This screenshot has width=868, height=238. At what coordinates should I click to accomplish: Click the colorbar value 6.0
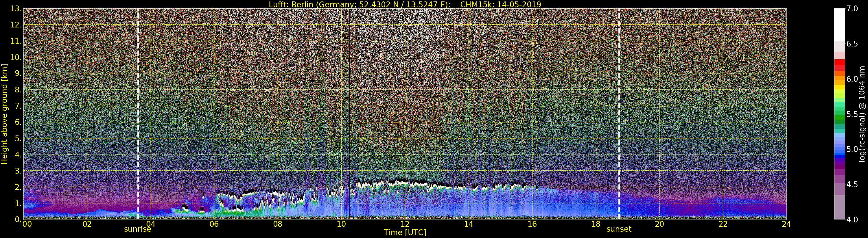(x=852, y=79)
